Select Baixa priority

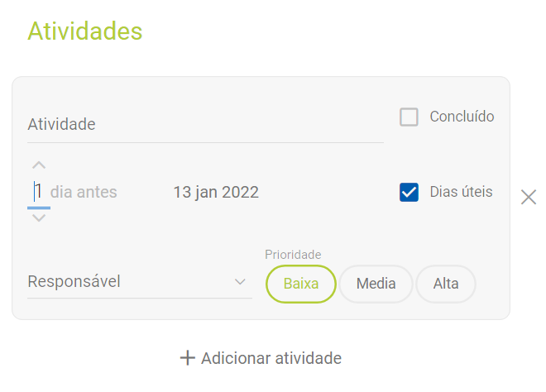point(301,284)
